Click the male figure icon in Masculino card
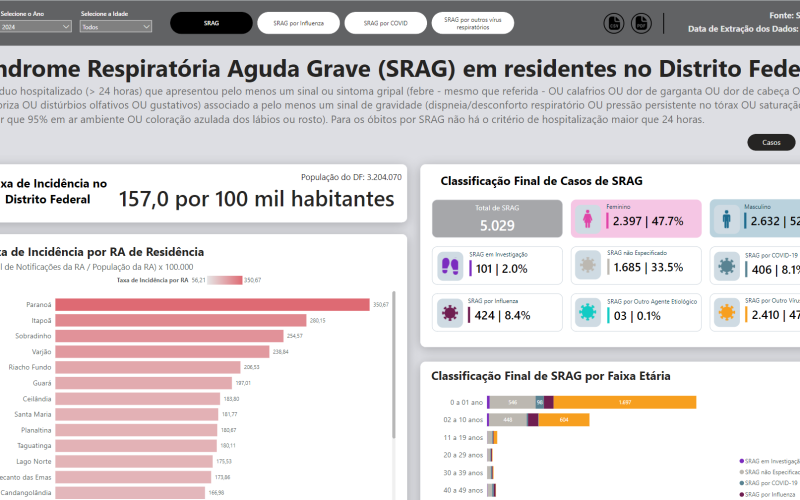The width and height of the screenshot is (800, 500). coord(727,219)
